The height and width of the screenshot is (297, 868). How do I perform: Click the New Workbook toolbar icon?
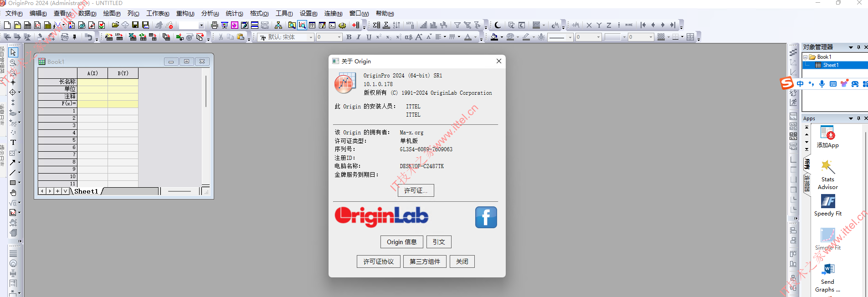pos(27,25)
